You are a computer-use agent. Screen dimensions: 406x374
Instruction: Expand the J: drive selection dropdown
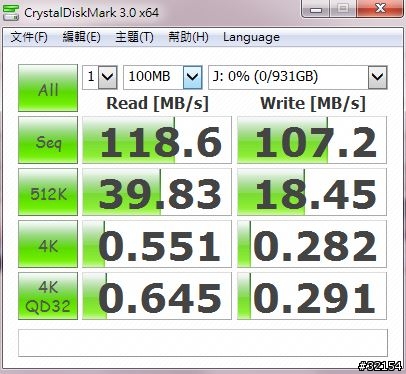pos(378,77)
